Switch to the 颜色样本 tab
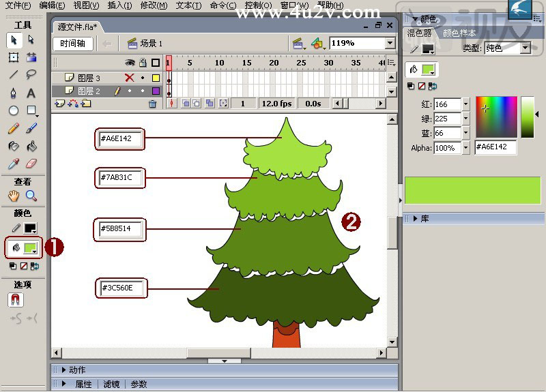The height and width of the screenshot is (392, 546). tap(459, 33)
